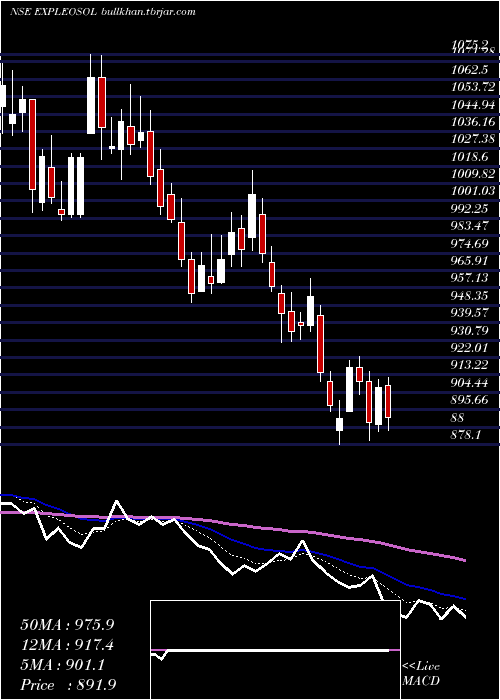Viewport: 500px width, 700px height.
Task: Select the 904.44 price axis label
Action: click(470, 382)
